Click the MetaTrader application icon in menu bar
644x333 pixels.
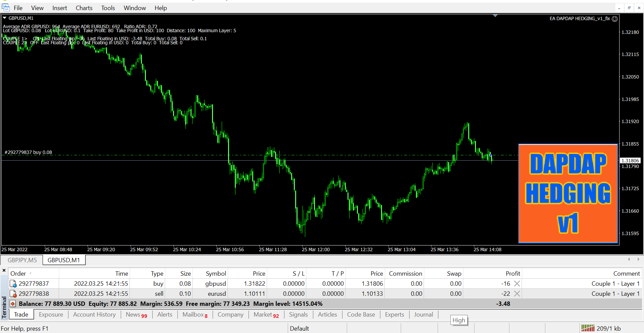coord(6,8)
